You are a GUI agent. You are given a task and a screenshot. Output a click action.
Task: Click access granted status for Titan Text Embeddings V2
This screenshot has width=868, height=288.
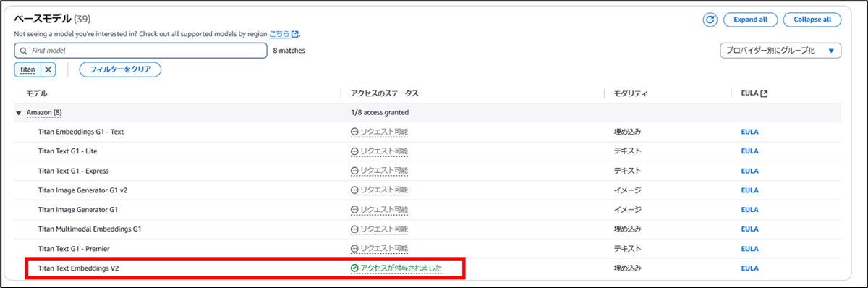click(x=396, y=268)
